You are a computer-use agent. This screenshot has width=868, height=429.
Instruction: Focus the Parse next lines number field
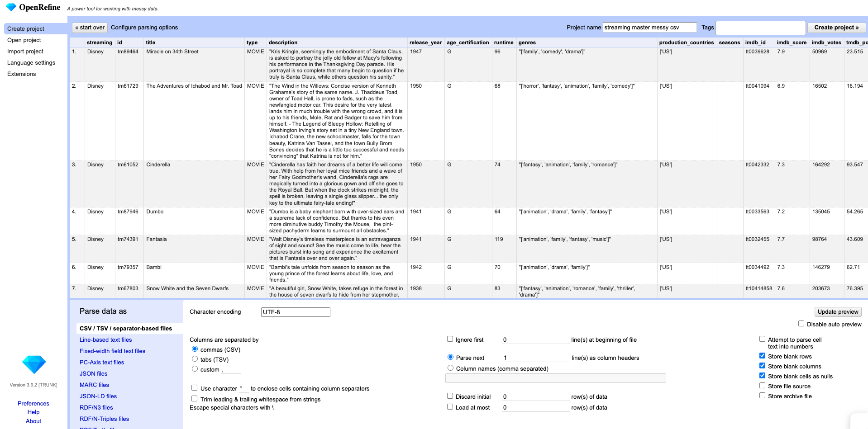tap(536, 358)
